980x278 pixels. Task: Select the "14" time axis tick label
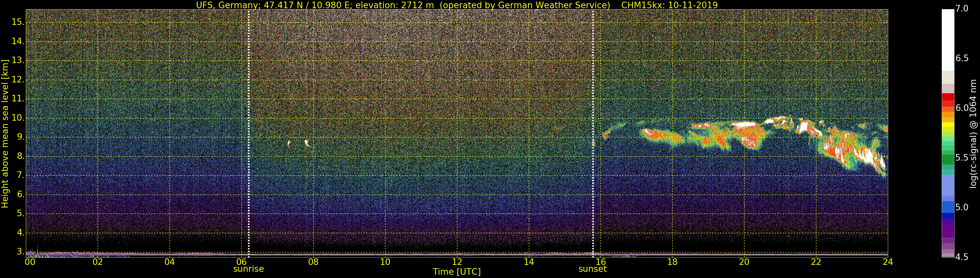[x=529, y=262]
